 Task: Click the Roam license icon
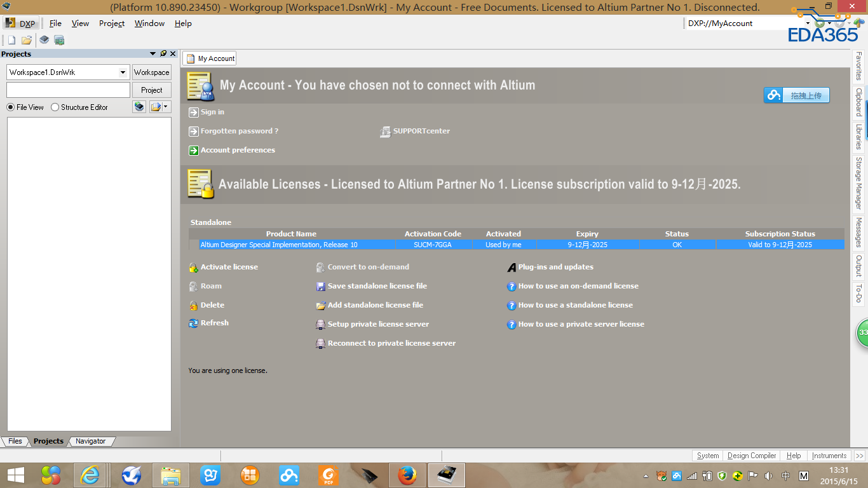point(194,287)
